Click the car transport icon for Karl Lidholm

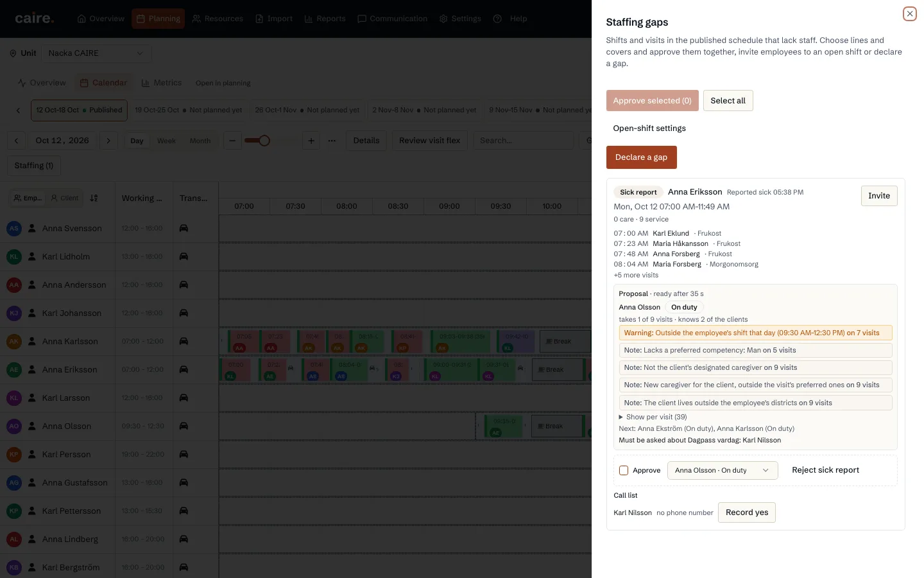(x=184, y=256)
